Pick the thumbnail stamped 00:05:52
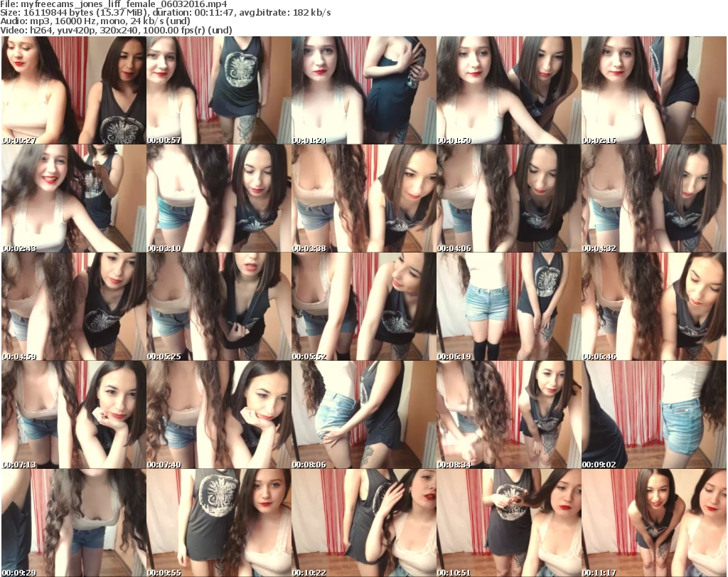This screenshot has width=728, height=577. [x=363, y=307]
